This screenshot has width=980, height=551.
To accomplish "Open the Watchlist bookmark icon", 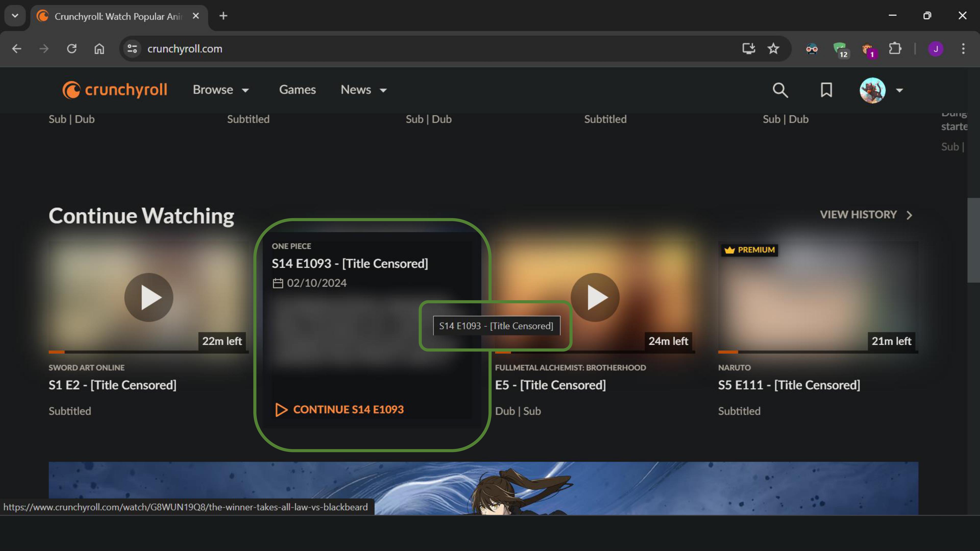I will [826, 90].
